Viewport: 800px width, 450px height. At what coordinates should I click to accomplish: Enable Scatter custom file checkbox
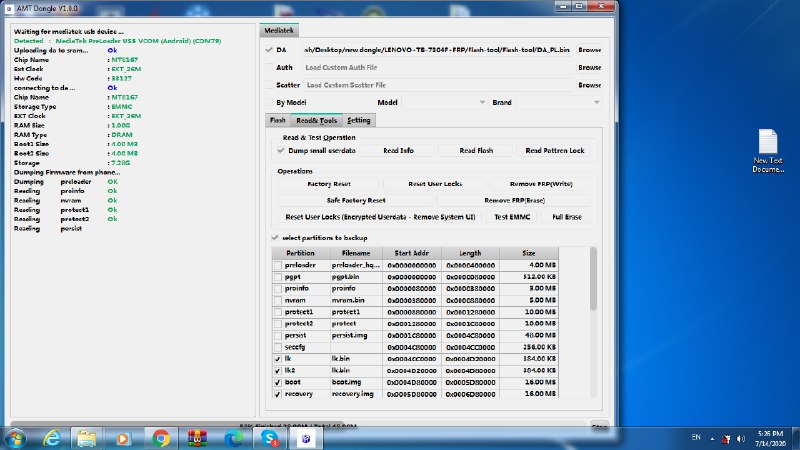269,85
